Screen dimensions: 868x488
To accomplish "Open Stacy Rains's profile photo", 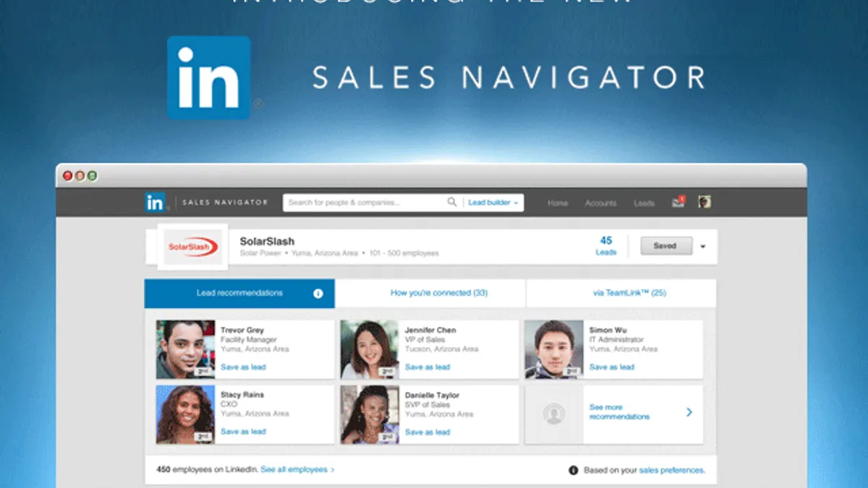I will click(185, 414).
